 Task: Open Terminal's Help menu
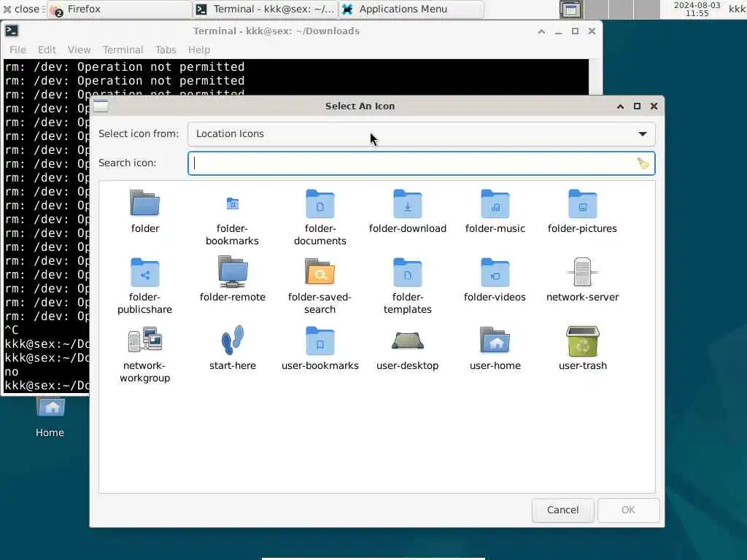(x=198, y=50)
